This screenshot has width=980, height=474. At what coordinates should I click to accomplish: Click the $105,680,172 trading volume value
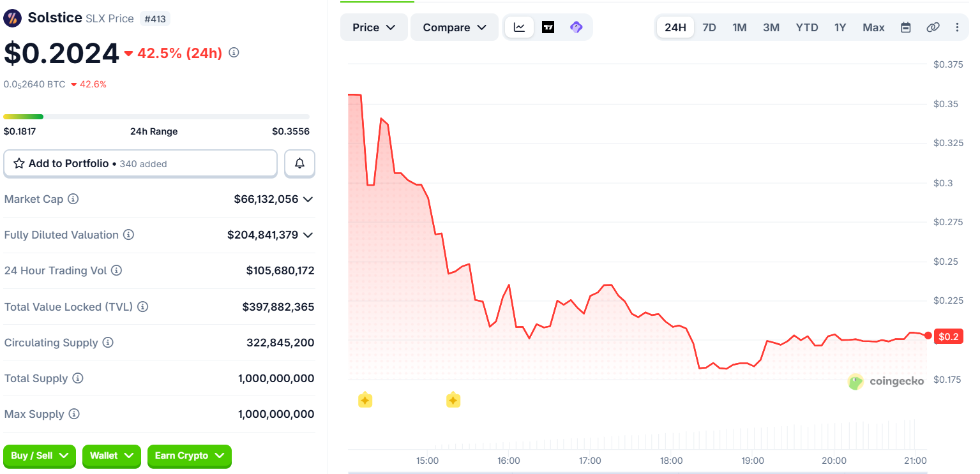pos(280,270)
